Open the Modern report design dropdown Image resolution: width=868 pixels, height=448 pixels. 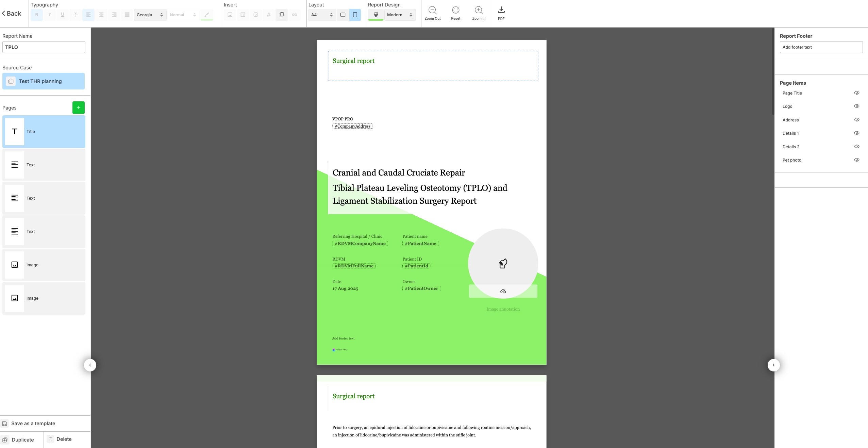point(400,15)
